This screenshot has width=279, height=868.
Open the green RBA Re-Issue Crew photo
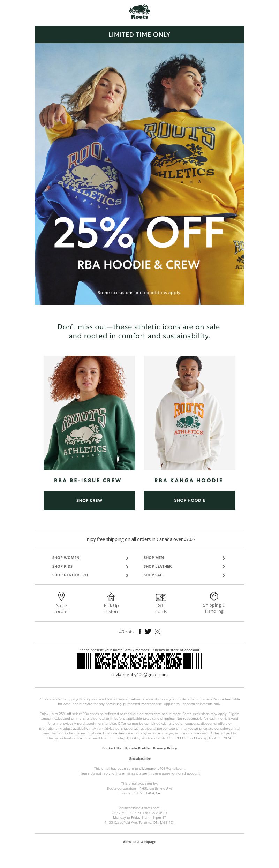click(x=89, y=413)
